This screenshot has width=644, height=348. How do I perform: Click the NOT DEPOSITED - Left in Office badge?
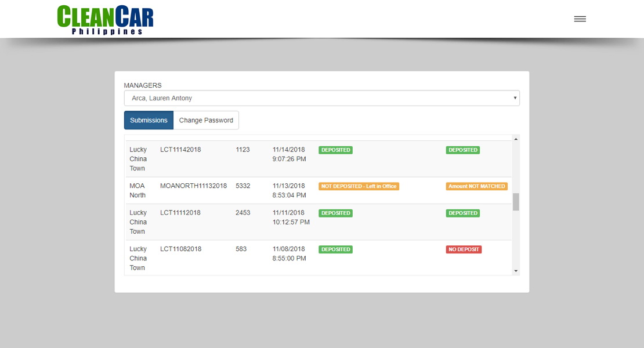point(358,186)
